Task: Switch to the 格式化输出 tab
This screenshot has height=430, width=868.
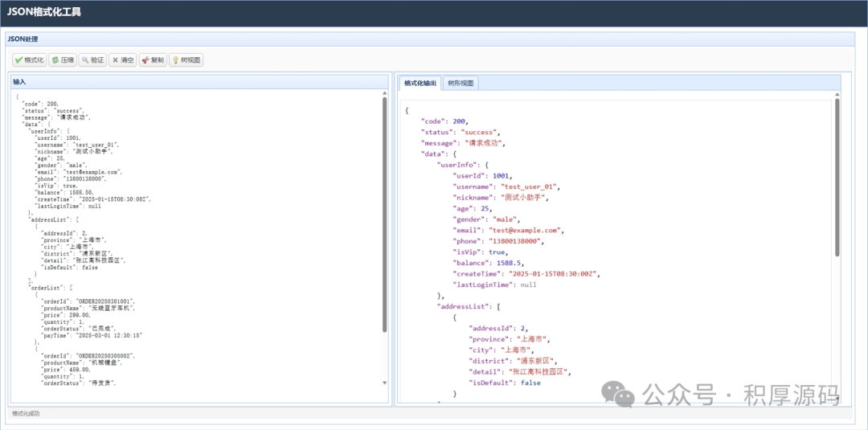Action: click(x=420, y=83)
